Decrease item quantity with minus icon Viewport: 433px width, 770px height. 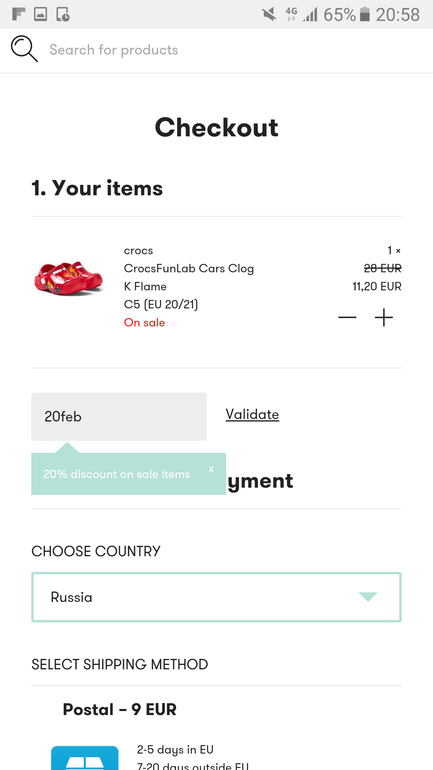pyautogui.click(x=347, y=318)
